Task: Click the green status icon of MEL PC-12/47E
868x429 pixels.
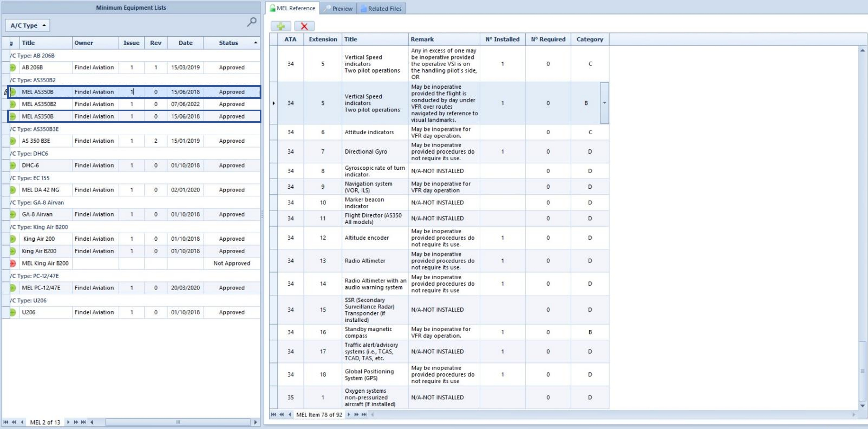Action: click(x=13, y=288)
